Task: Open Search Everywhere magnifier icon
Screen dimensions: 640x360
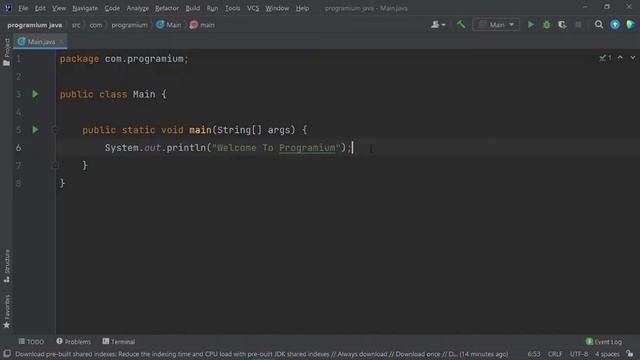Action: click(x=598, y=24)
